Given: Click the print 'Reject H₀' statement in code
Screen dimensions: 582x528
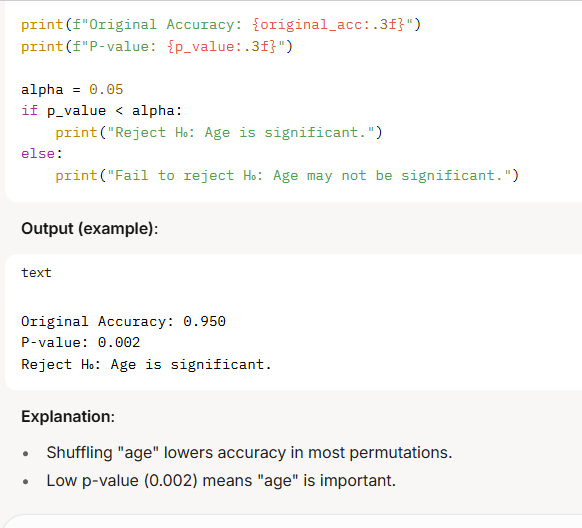Looking at the screenshot, I should [x=219, y=132].
